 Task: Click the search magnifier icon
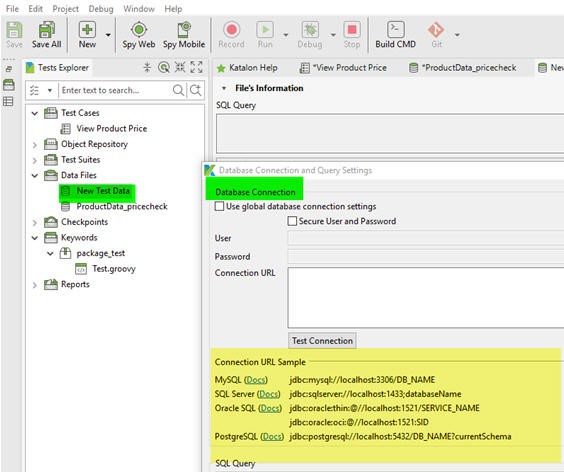coord(178,90)
